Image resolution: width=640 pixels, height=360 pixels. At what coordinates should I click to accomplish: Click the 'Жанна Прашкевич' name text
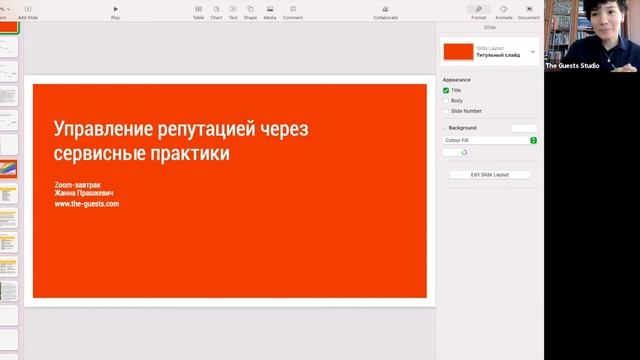[x=84, y=193]
